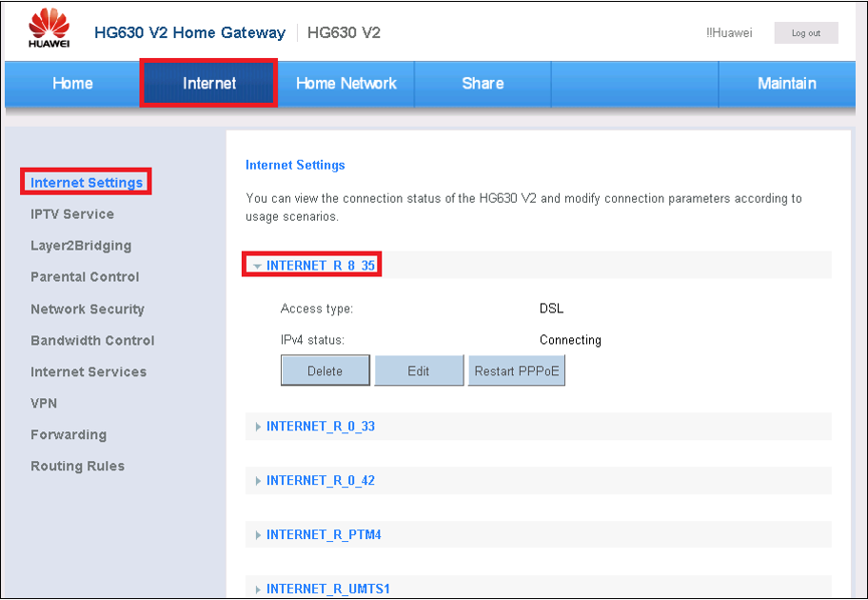The height and width of the screenshot is (600, 868).
Task: Click Edit for the INTERNET_R_8_35 connection
Action: click(x=418, y=371)
